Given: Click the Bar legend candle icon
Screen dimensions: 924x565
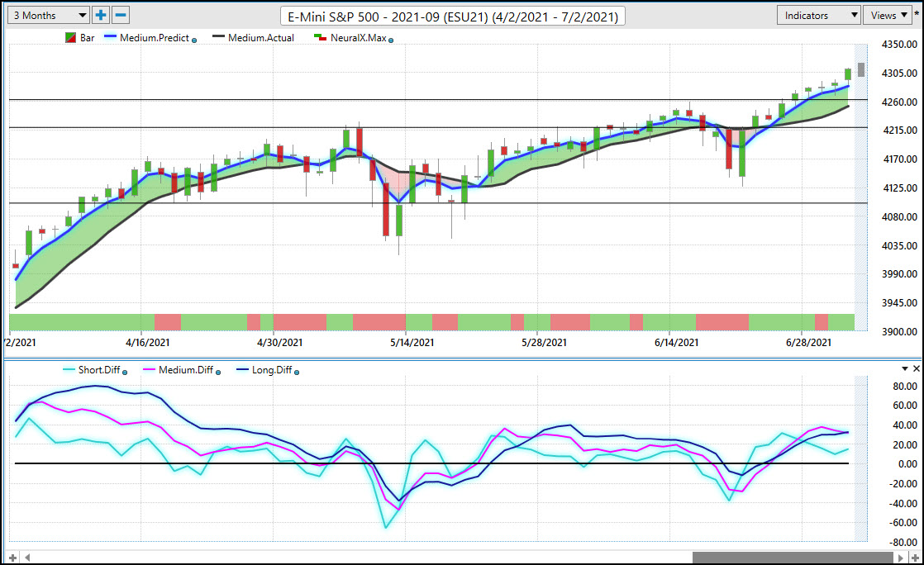Looking at the screenshot, I should tap(71, 38).
